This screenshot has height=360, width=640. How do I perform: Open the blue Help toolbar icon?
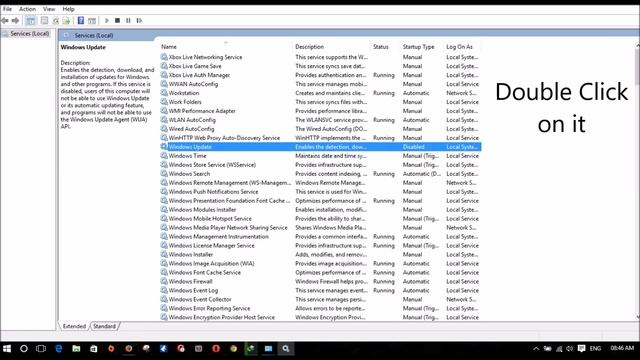[x=81, y=20]
